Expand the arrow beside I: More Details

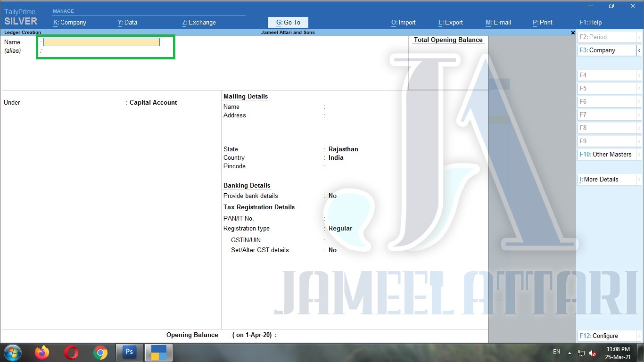point(639,179)
